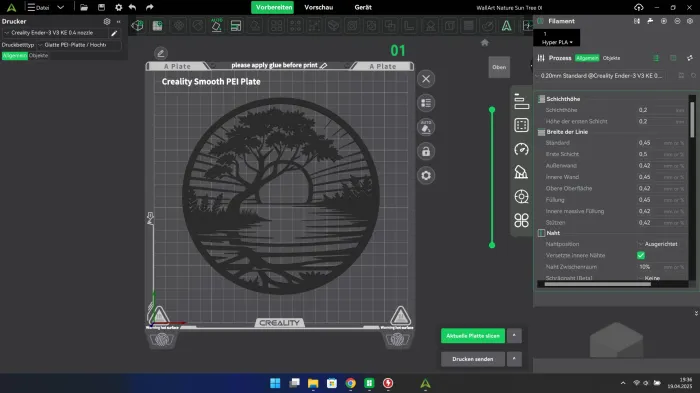The height and width of the screenshot is (393, 700).
Task: Select Allgemein under the Drucker panel
Action: (15, 55)
